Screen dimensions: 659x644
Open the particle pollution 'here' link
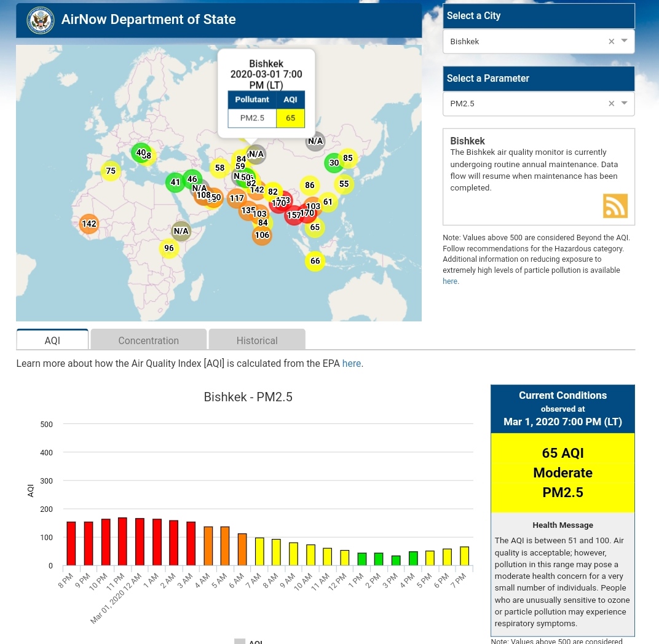point(449,281)
